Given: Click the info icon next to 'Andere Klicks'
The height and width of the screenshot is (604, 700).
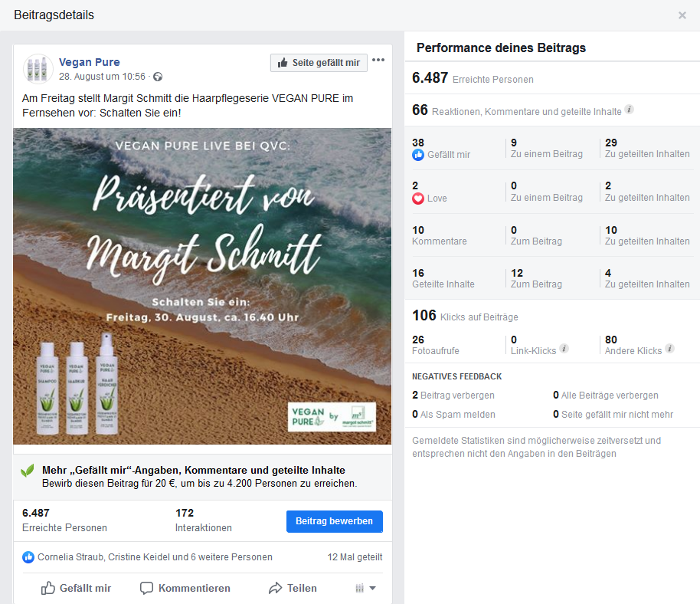Looking at the screenshot, I should tap(669, 349).
